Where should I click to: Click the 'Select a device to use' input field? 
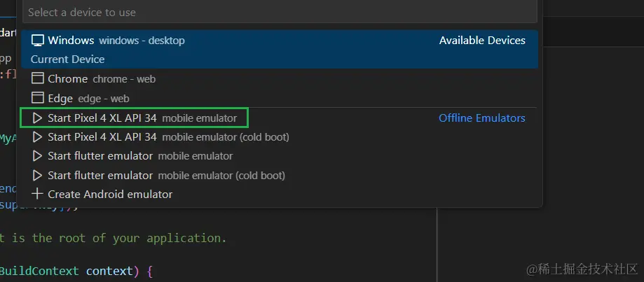tap(280, 13)
